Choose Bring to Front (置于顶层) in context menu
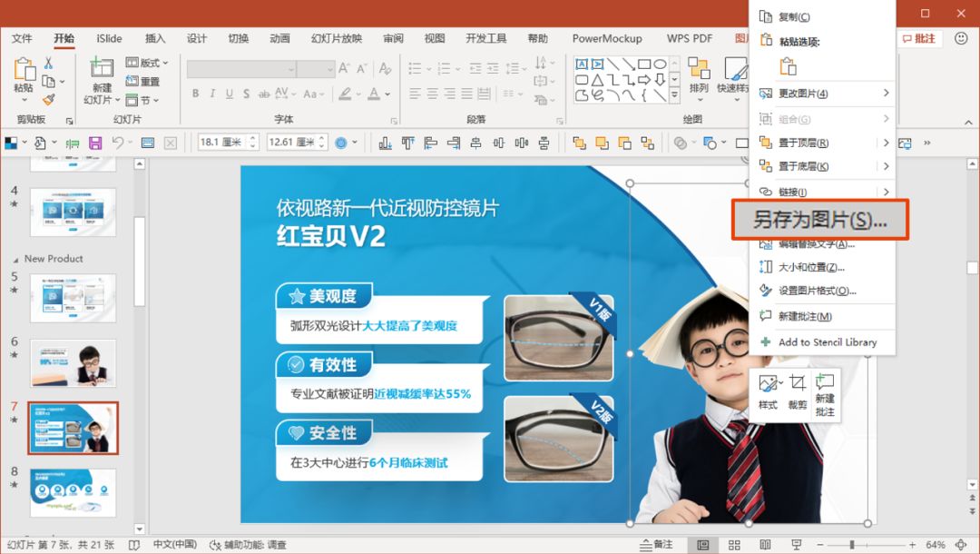The height and width of the screenshot is (554, 980). 822,143
